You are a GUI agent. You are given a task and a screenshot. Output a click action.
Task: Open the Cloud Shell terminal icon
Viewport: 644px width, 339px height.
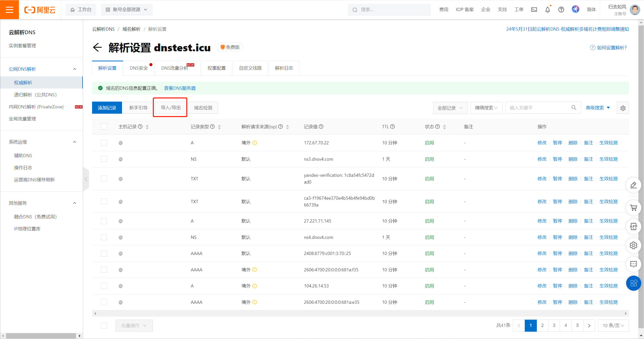pyautogui.click(x=534, y=10)
